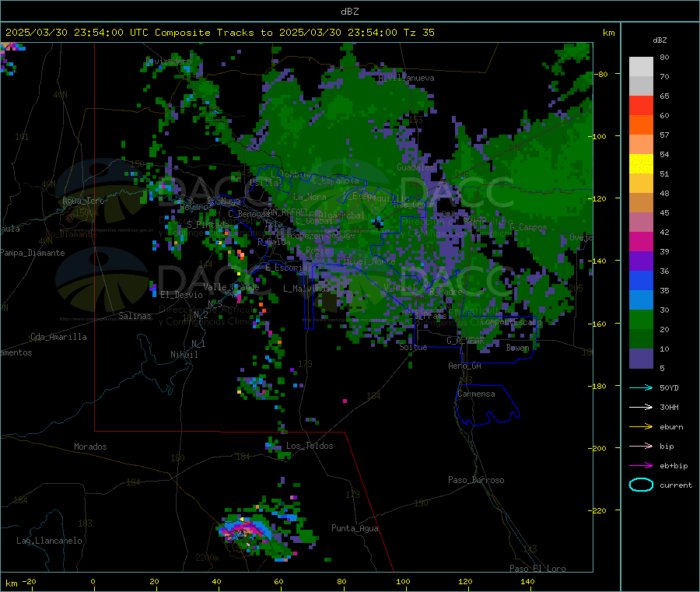Click the 'Carmensa' map label
This screenshot has width=700, height=592.
(476, 394)
